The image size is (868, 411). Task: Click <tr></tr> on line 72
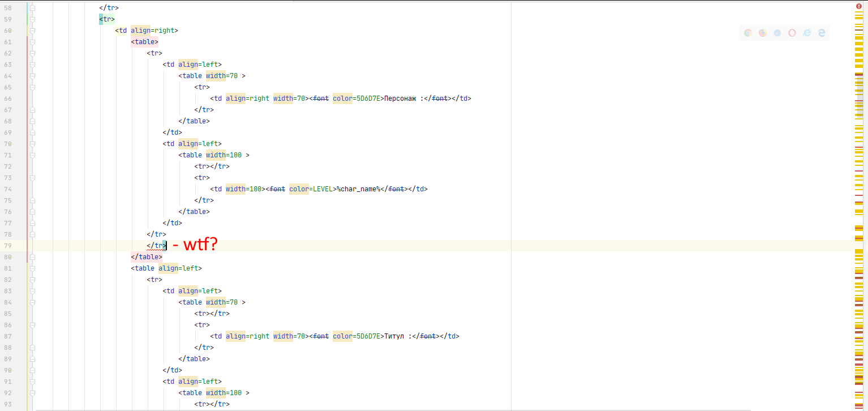212,166
